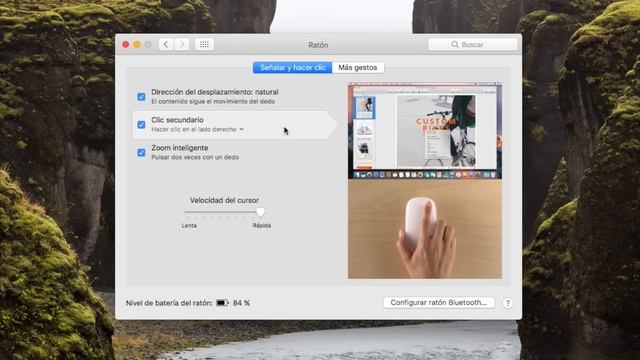Click the gesture demo video preview

click(425, 131)
